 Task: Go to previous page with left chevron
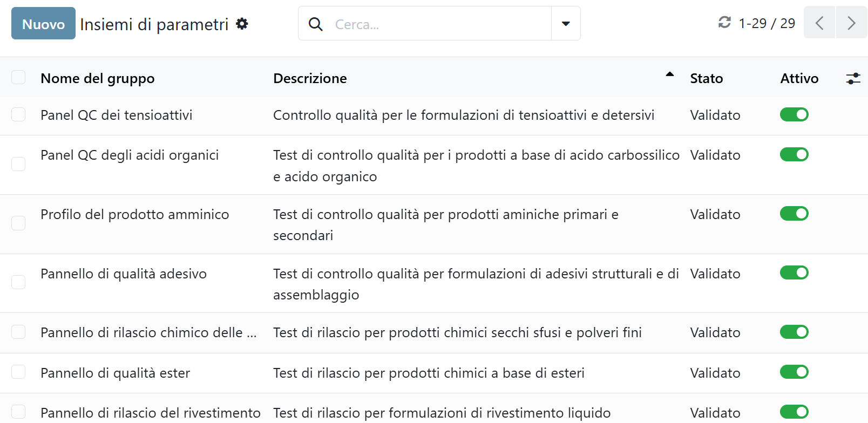[819, 23]
